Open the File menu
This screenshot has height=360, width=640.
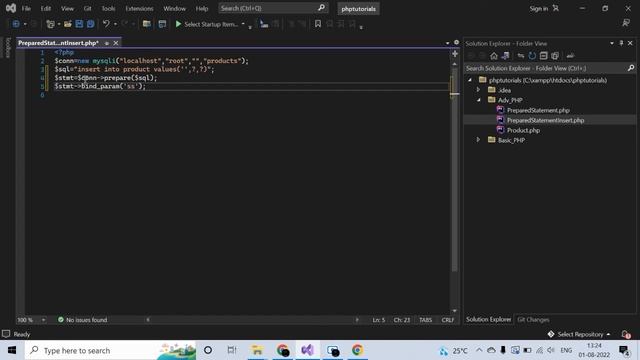coord(26,8)
